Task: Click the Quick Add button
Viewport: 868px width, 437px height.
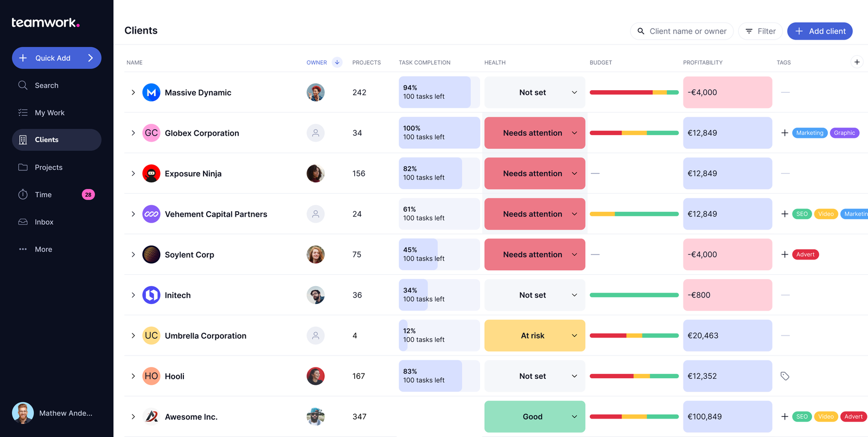Action: coord(56,58)
